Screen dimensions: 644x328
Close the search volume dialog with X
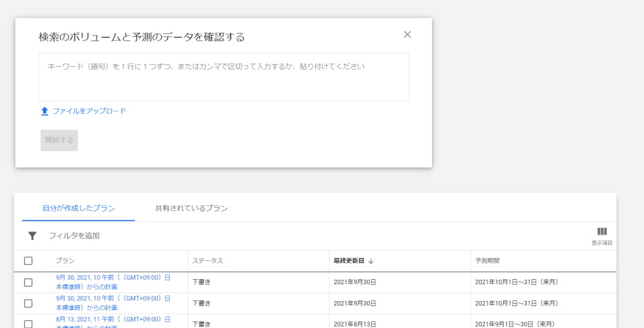[x=407, y=35]
